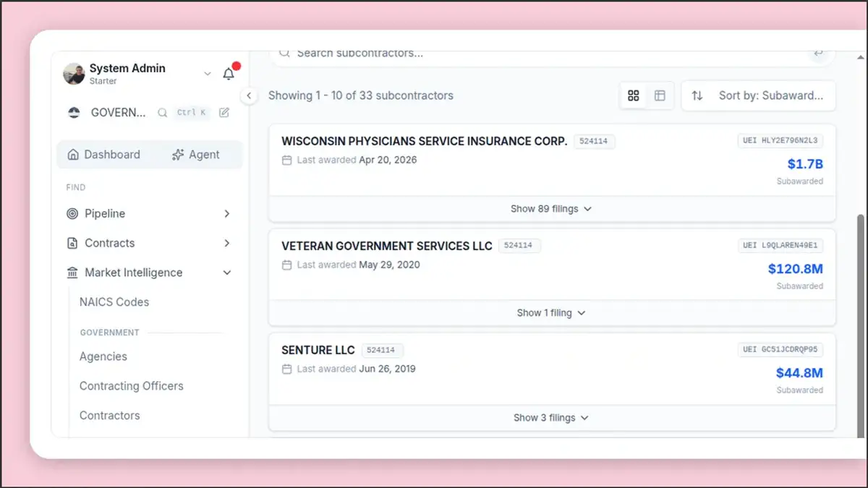Click the Contracts document icon

click(72, 244)
